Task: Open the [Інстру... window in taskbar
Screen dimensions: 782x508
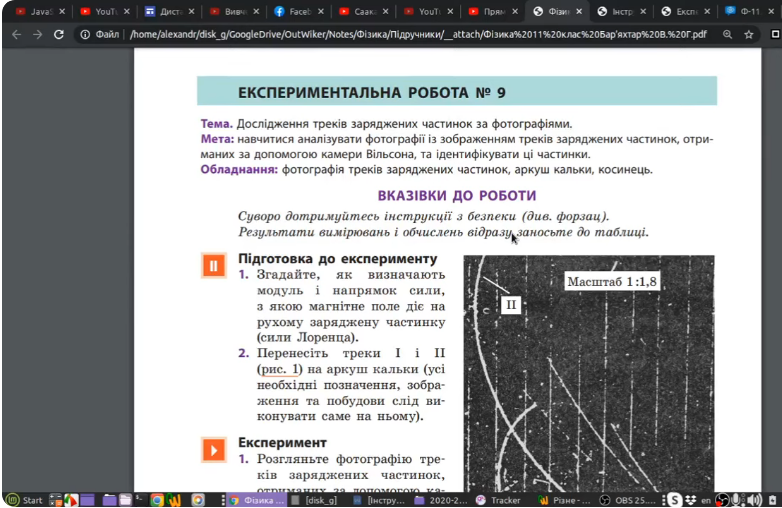Action: click(380, 500)
